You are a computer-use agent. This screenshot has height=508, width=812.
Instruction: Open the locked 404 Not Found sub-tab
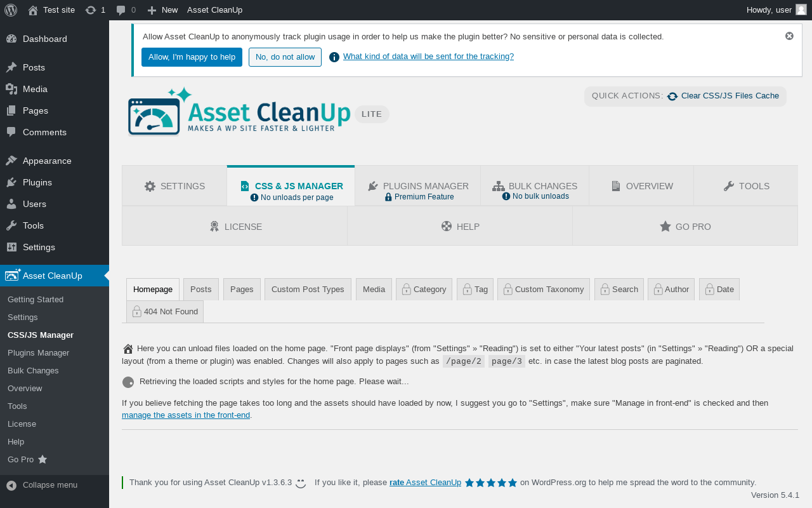coord(165,311)
